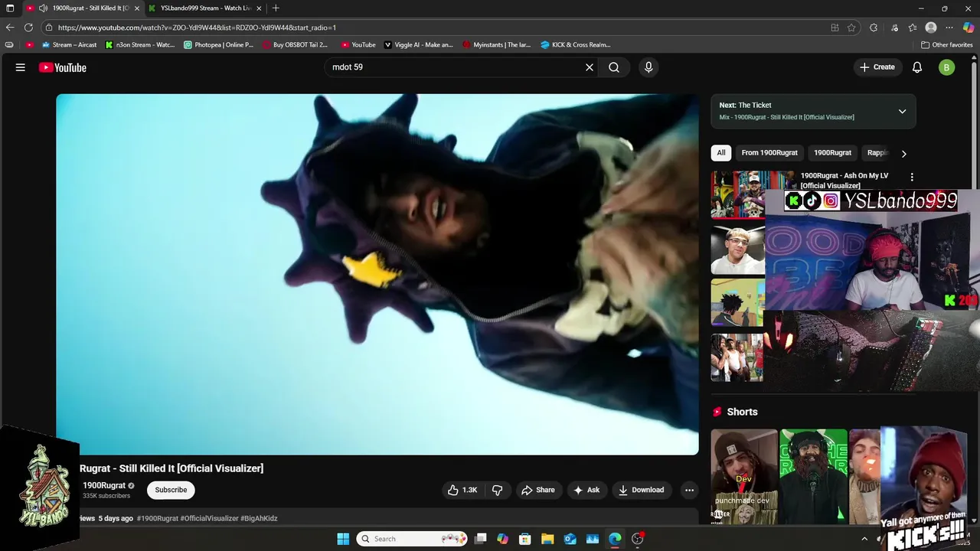Click the #OfficialVisualizer hashtag
The width and height of the screenshot is (980, 551).
click(x=209, y=518)
